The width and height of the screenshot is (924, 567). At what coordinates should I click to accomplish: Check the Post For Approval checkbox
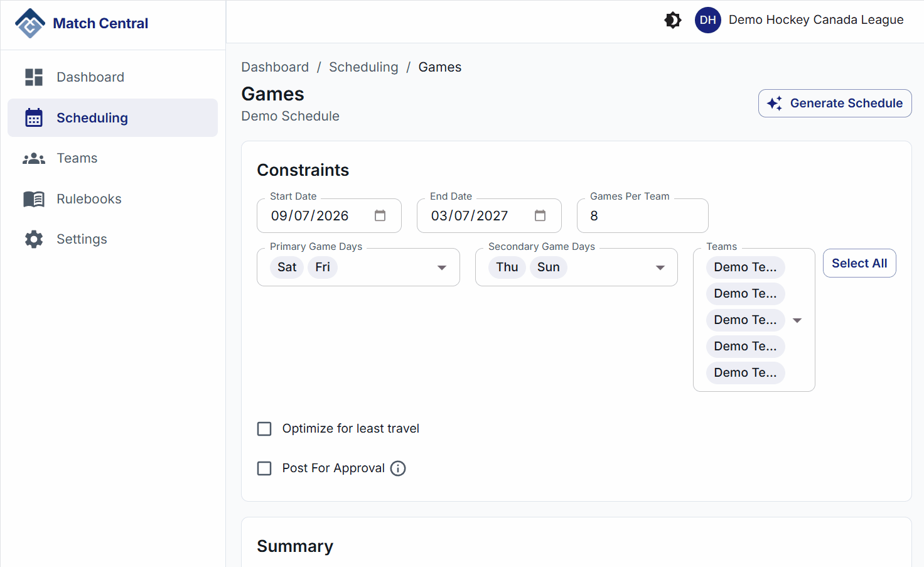point(264,468)
